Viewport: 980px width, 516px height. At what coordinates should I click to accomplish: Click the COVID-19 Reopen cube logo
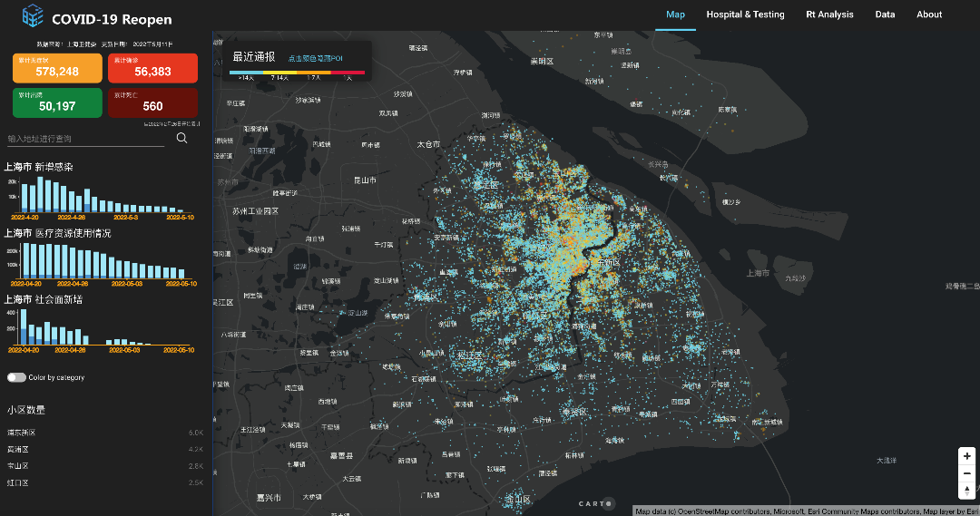click(33, 15)
